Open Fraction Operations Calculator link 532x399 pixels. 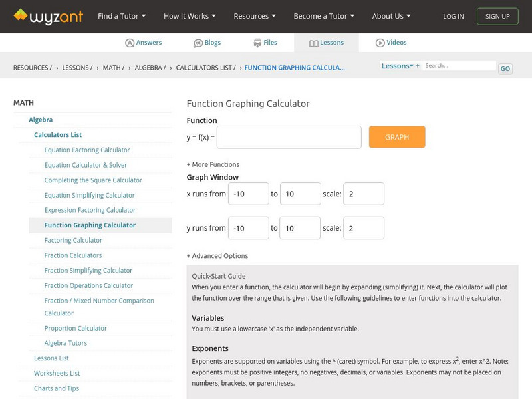coord(88,285)
